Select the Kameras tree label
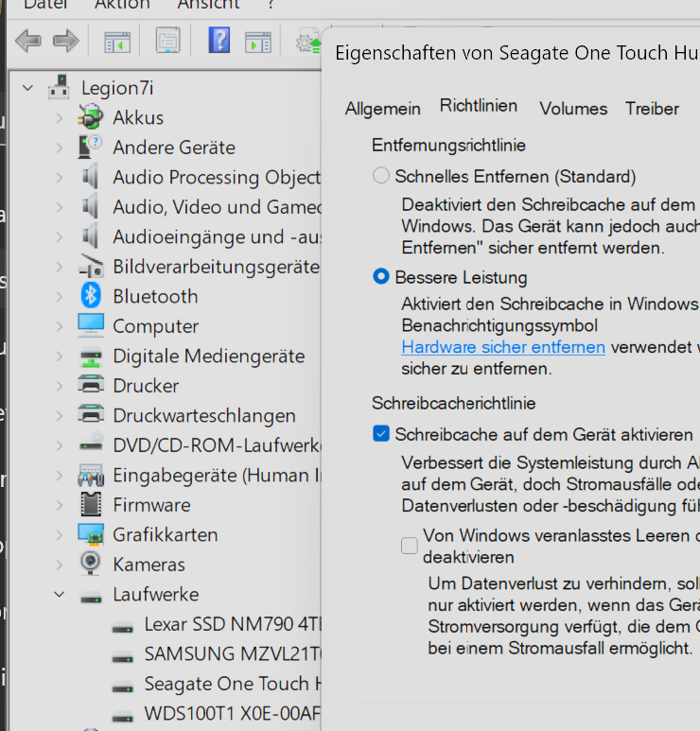700x731 pixels. click(149, 565)
